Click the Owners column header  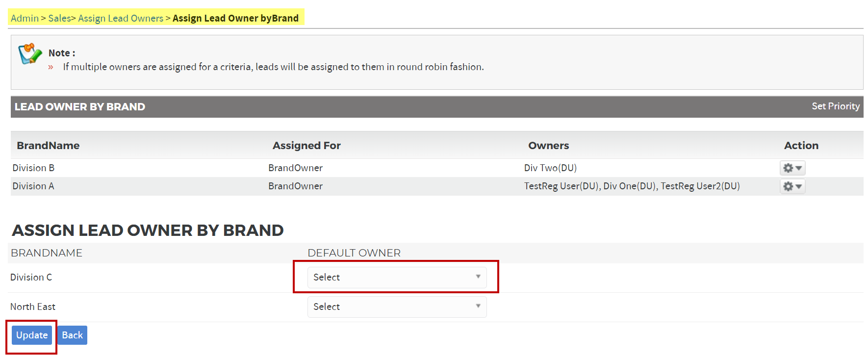[548, 146]
